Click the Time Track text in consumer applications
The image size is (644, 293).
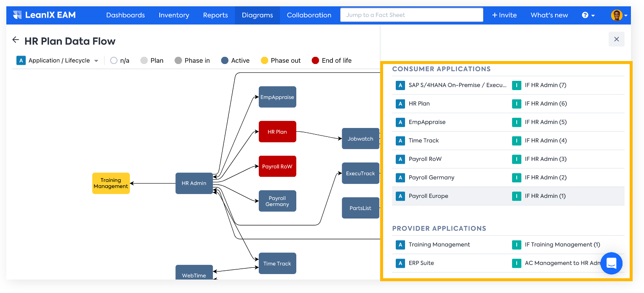[424, 141]
